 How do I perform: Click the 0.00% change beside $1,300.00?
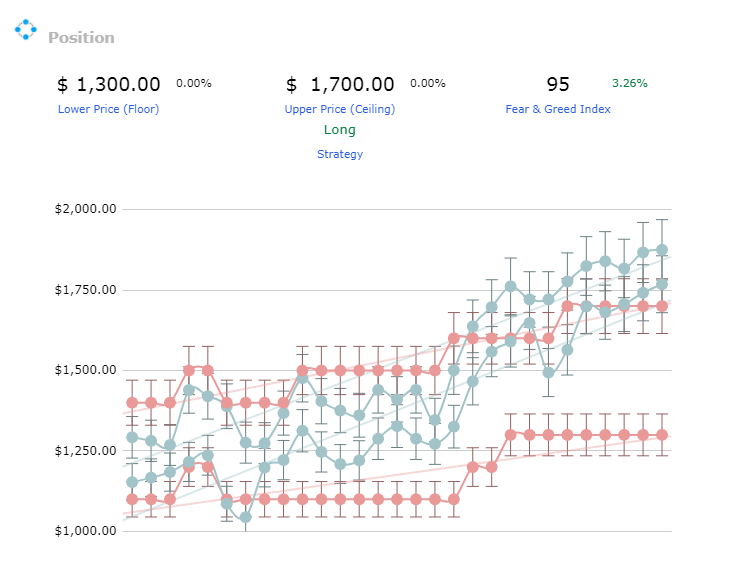pos(194,84)
